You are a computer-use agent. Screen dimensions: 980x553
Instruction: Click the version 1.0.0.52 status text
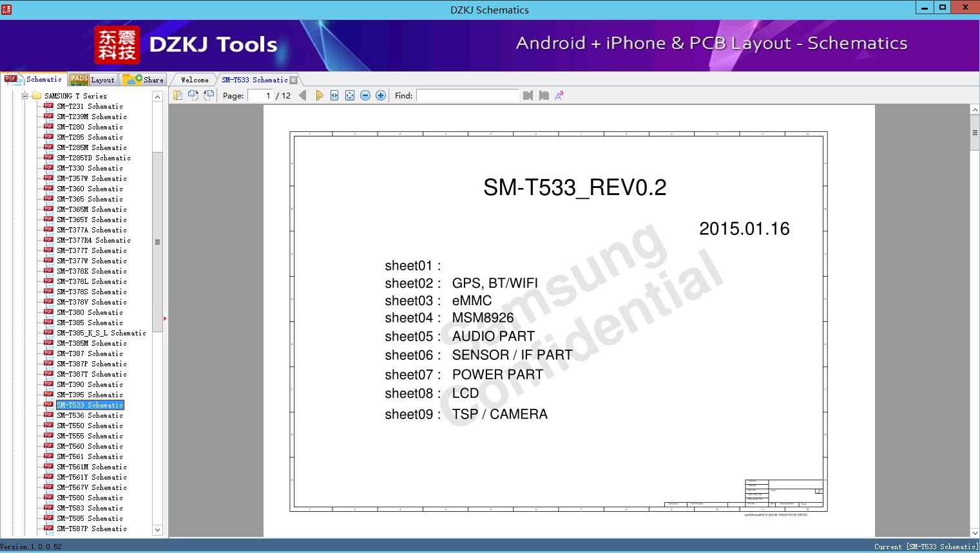(31, 547)
